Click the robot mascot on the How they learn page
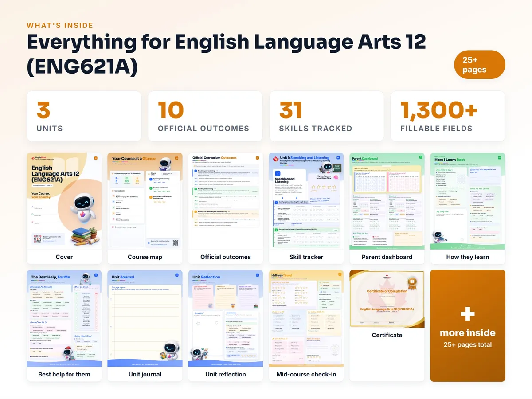Screen dimensions: 532x399 [439, 236]
